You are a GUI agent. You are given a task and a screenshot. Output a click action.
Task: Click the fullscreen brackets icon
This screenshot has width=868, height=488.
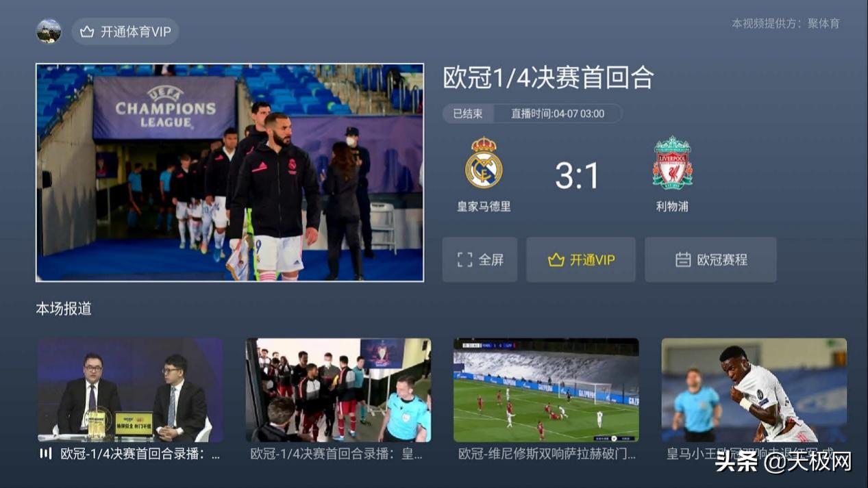coord(465,259)
